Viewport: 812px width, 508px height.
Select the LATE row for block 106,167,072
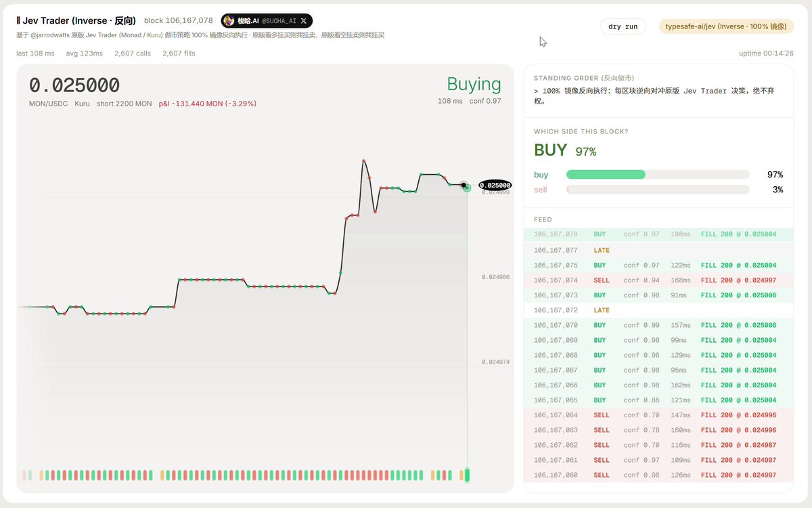658,310
